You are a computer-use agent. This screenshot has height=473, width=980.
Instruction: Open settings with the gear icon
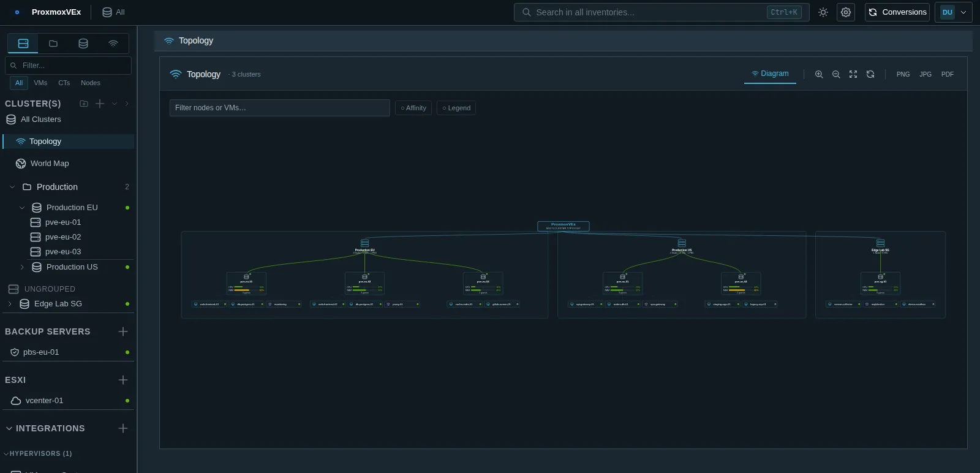coord(846,12)
